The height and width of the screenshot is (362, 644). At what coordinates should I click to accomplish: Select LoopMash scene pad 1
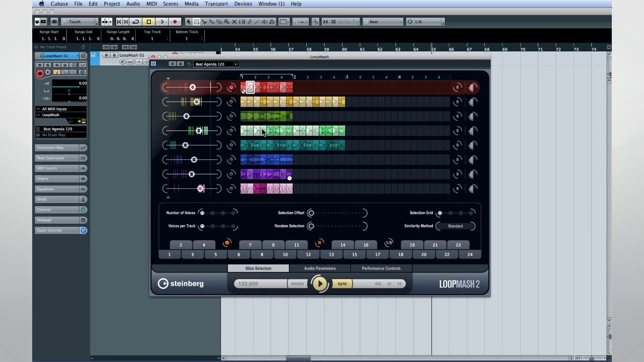pos(170,254)
